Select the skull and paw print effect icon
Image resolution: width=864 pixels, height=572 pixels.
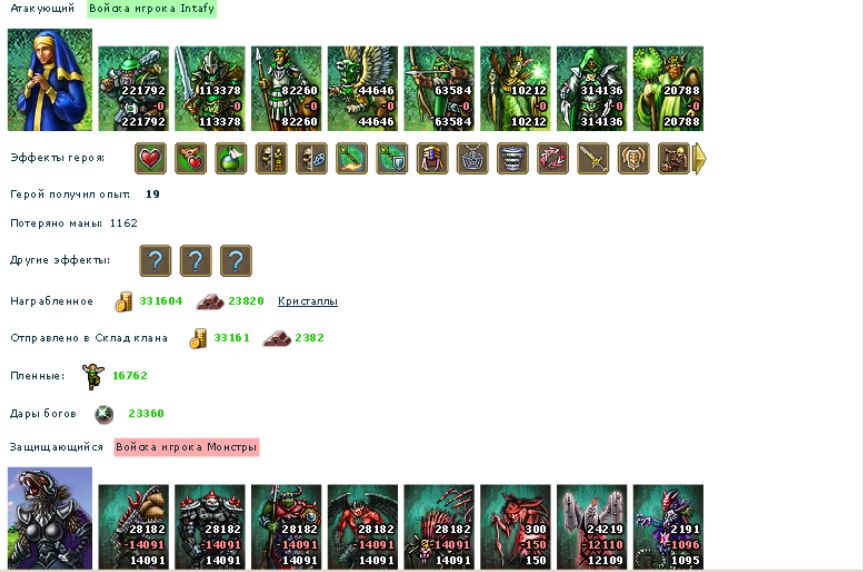click(x=311, y=159)
